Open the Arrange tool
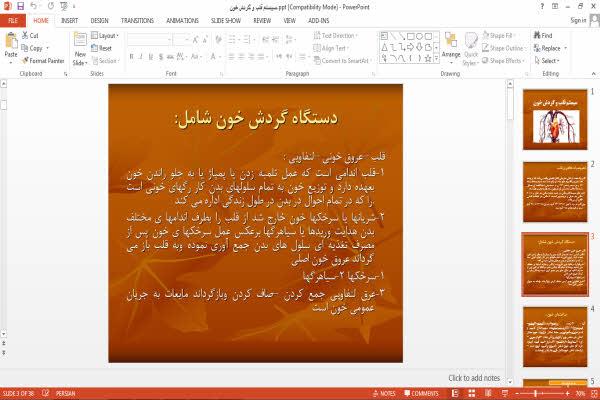The width and height of the screenshot is (600, 400). [451, 47]
